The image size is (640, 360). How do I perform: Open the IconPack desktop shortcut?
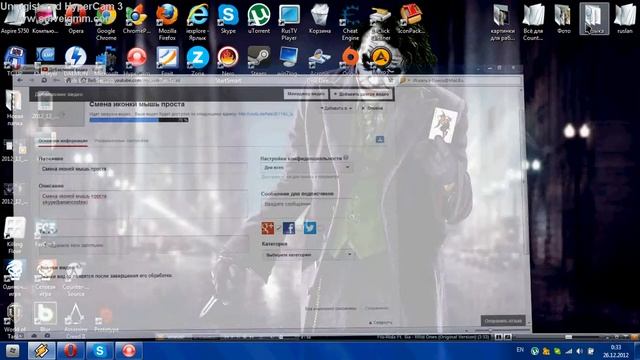[411, 19]
